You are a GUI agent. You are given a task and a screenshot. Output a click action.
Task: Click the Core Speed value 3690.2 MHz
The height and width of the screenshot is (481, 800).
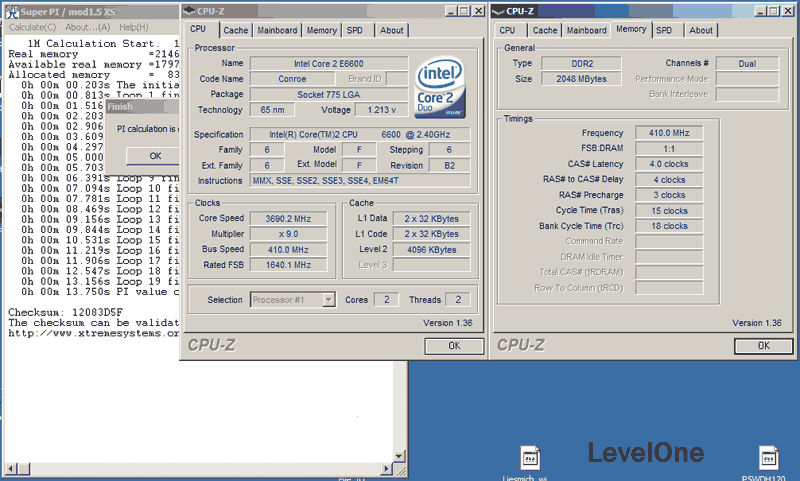click(288, 218)
